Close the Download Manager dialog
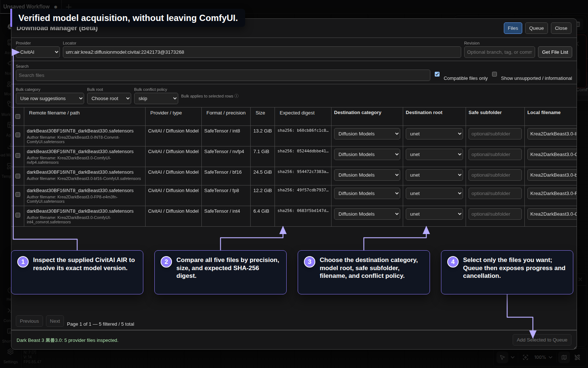This screenshot has height=368, width=588. pyautogui.click(x=561, y=28)
